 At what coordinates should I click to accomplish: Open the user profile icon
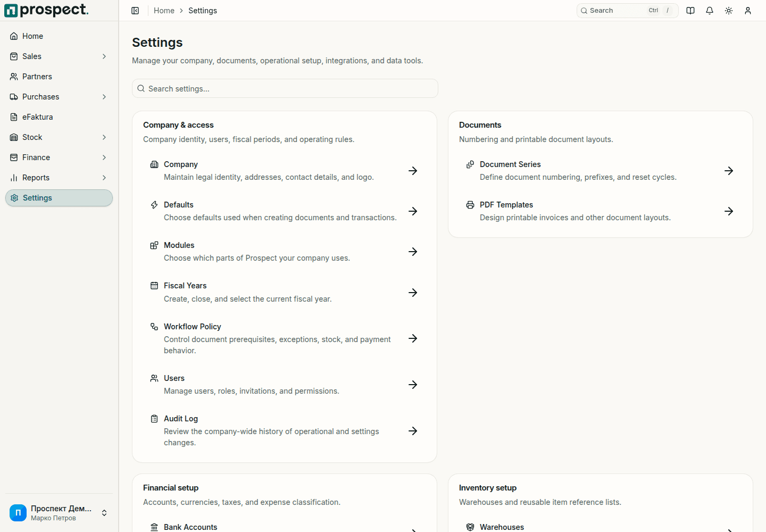point(748,11)
